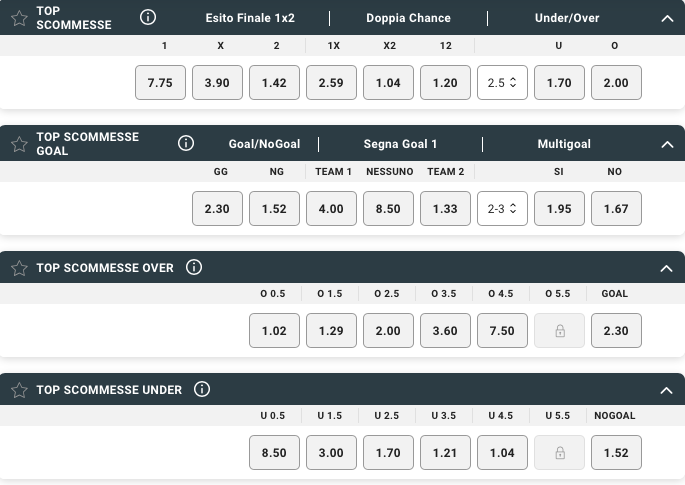Collapse the Top Scommesse section
The height and width of the screenshot is (485, 685).
[x=667, y=18]
